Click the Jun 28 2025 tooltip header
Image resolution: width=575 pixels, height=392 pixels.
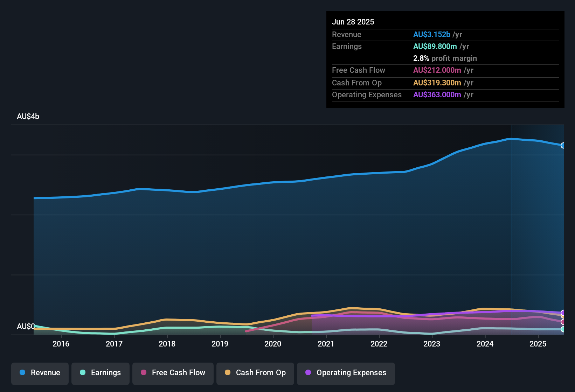tap(353, 22)
